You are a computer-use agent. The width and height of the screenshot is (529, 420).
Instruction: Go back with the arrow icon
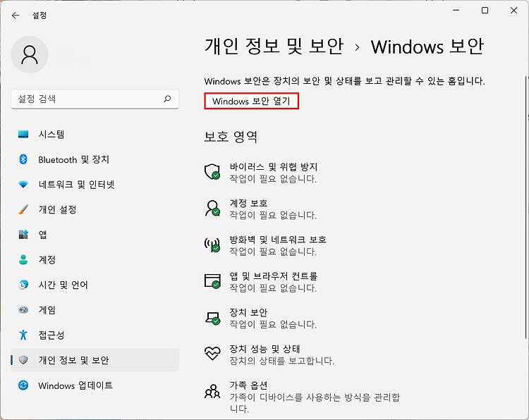(x=16, y=16)
